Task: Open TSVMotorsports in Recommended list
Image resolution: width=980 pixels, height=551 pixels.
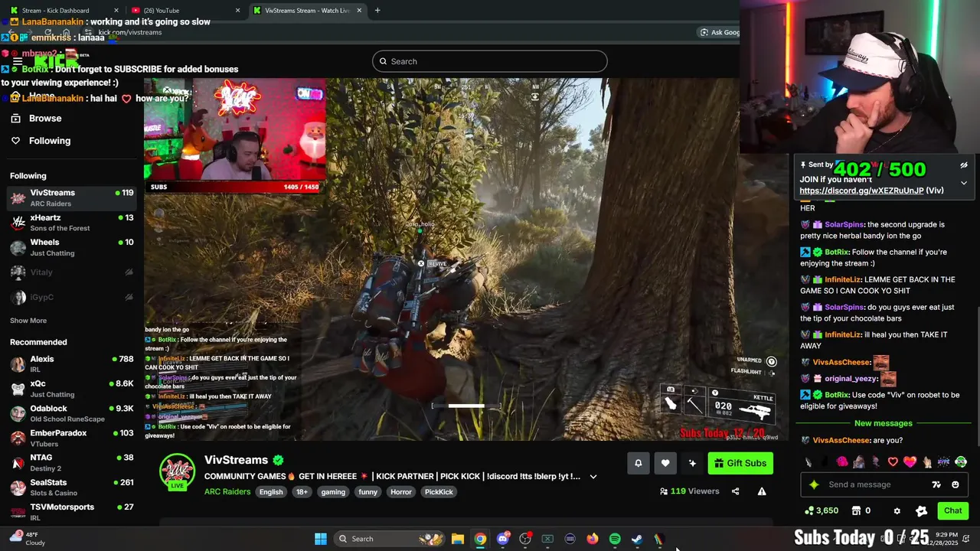Action: click(x=71, y=512)
